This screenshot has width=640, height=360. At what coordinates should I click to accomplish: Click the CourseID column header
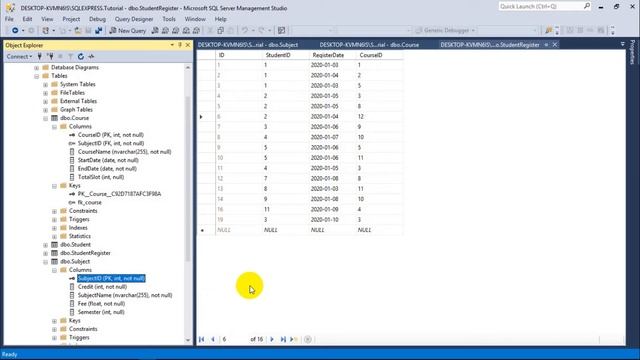coord(380,55)
